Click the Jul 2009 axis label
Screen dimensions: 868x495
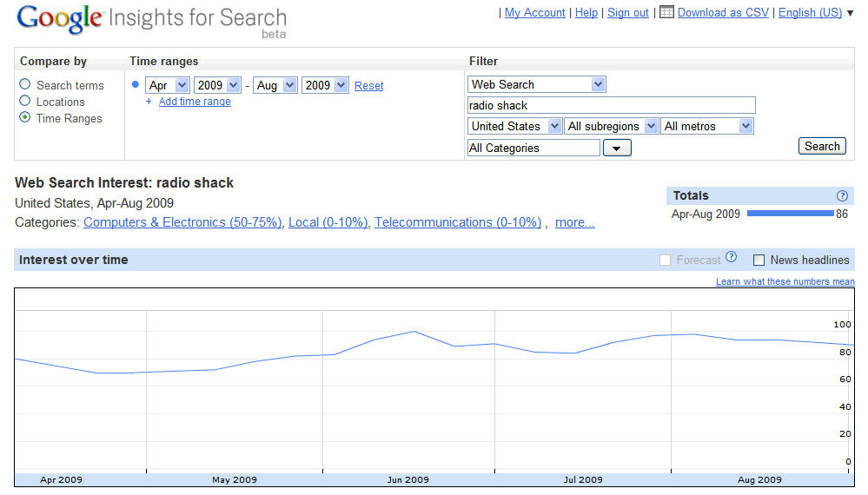pos(583,479)
